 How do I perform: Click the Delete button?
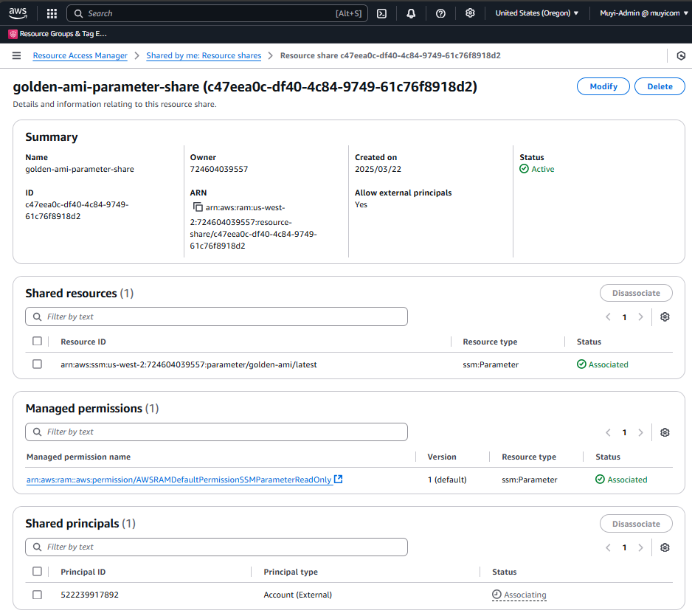click(x=660, y=86)
